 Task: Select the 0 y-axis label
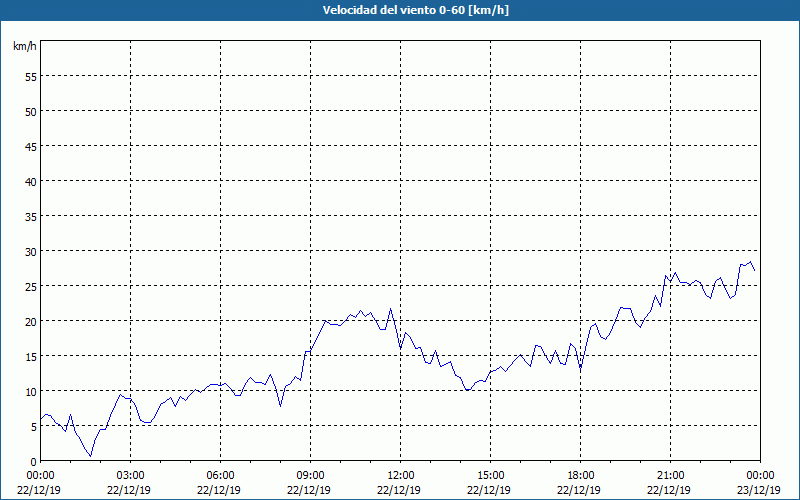pyautogui.click(x=34, y=462)
